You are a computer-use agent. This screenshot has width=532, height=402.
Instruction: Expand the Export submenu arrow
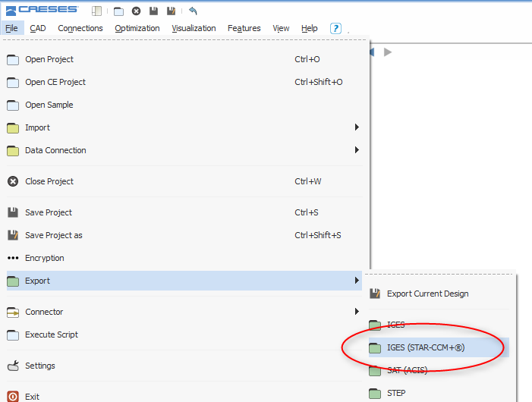point(357,281)
